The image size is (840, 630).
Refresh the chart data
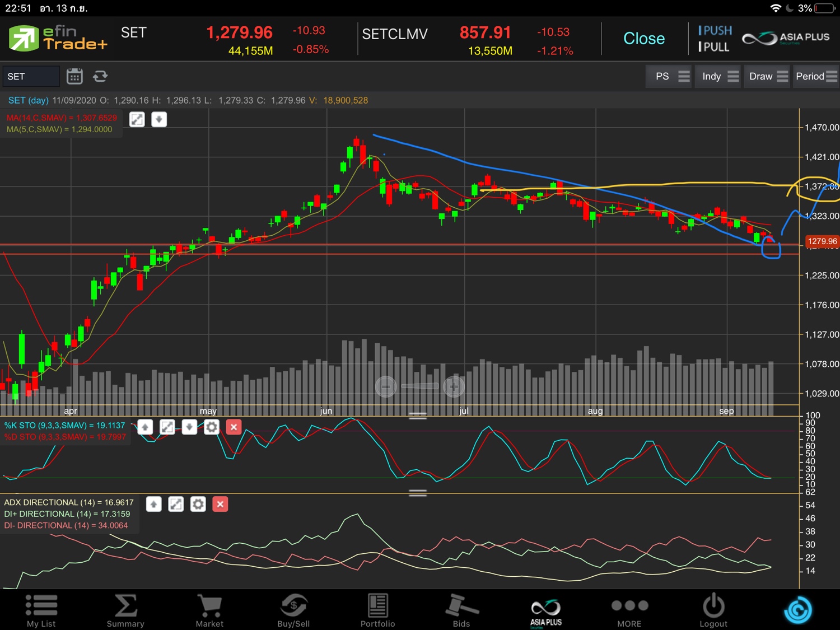pyautogui.click(x=100, y=76)
